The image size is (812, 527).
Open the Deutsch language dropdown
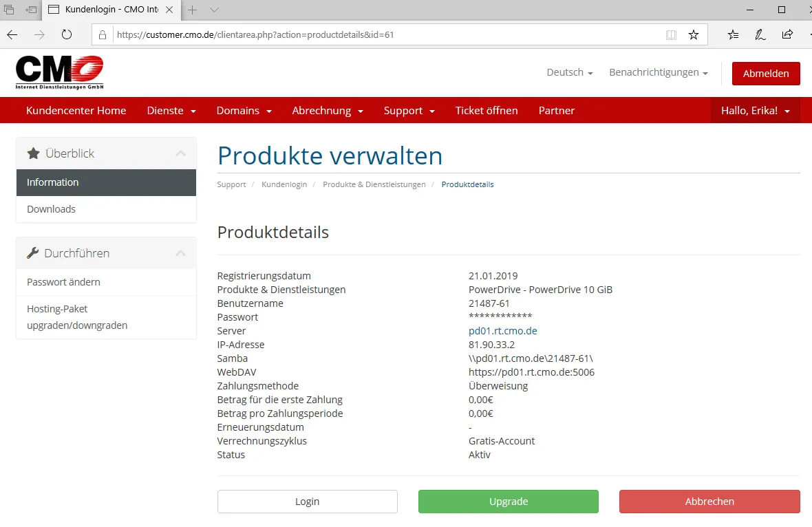pyautogui.click(x=570, y=72)
